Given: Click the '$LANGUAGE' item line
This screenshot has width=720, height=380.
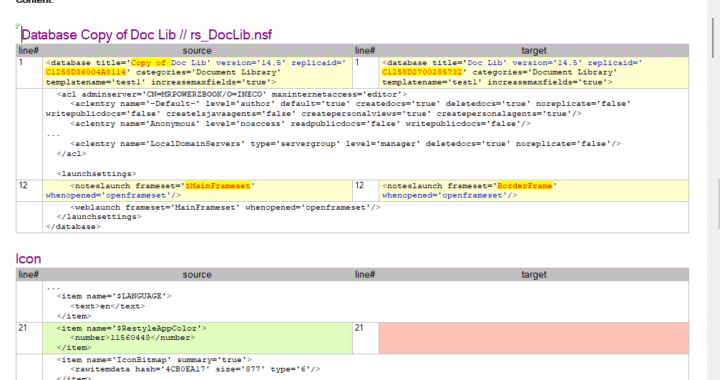Looking at the screenshot, I should click(x=114, y=296).
